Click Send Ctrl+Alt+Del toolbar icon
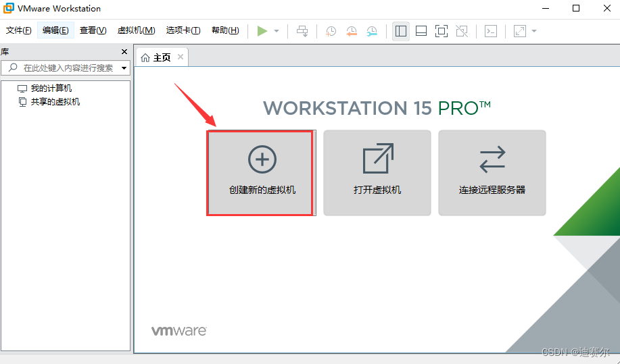This screenshot has width=620, height=364. pyautogui.click(x=302, y=31)
